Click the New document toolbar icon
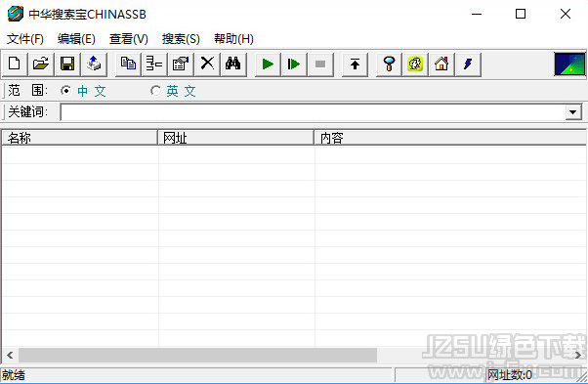Screen dimensions: 588x384 [15, 64]
